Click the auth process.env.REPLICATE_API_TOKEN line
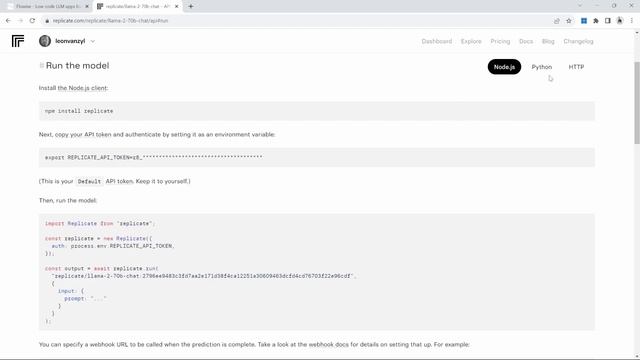The image size is (640, 360). [113, 246]
